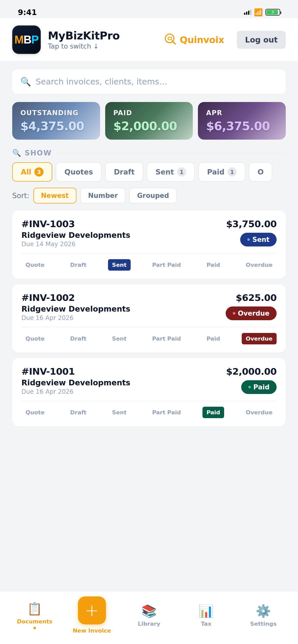Set INV-1001 status to Quote
Screen dimensions: 298x644
click(35, 413)
